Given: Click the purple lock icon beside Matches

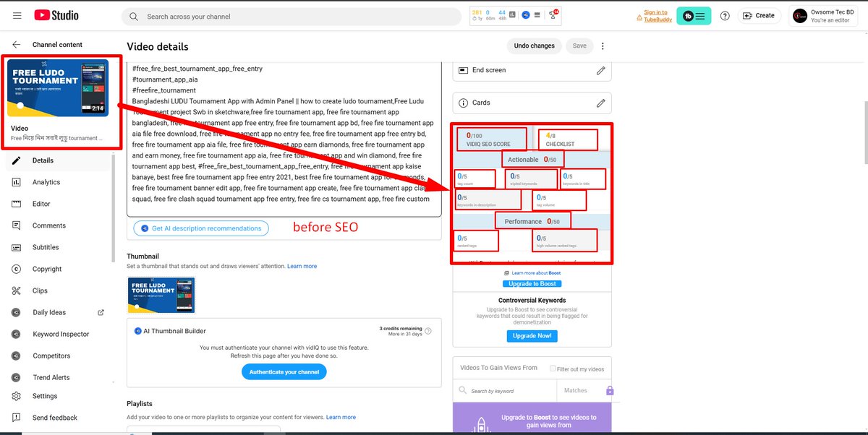Looking at the screenshot, I should tap(610, 390).
